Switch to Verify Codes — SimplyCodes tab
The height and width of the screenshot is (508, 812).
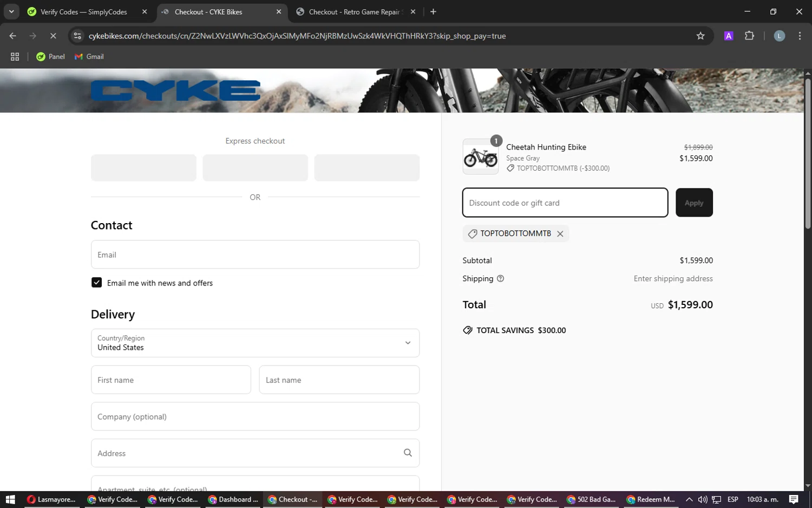83,12
